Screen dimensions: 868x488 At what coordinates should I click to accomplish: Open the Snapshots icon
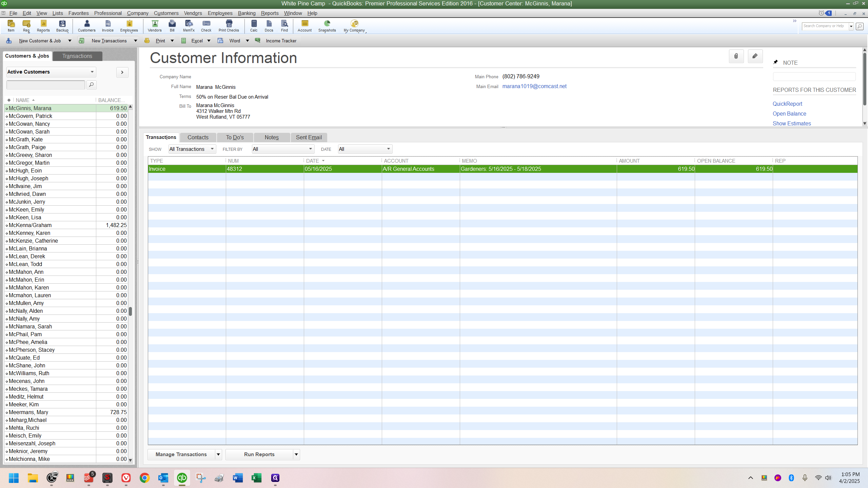[x=327, y=26]
